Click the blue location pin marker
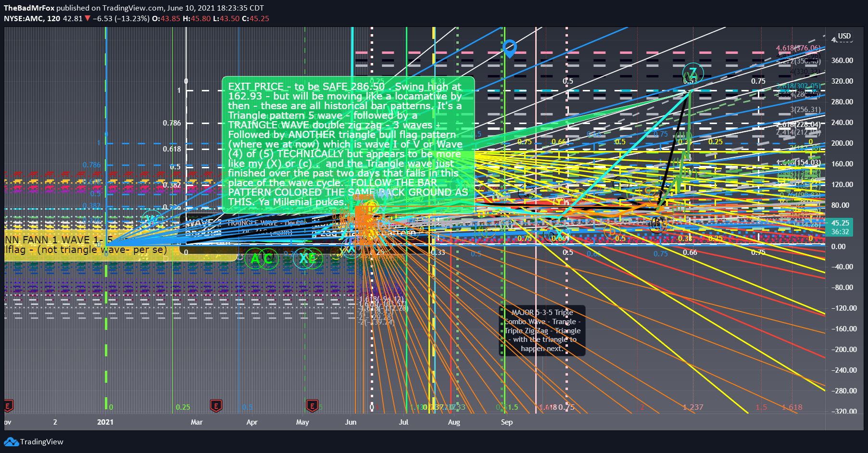868x453 pixels. (510, 48)
